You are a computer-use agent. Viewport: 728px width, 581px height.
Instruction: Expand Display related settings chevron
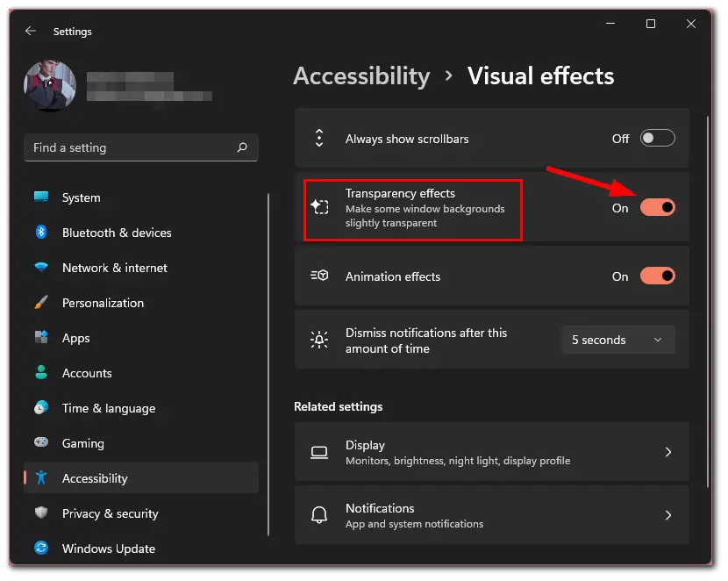pos(668,452)
